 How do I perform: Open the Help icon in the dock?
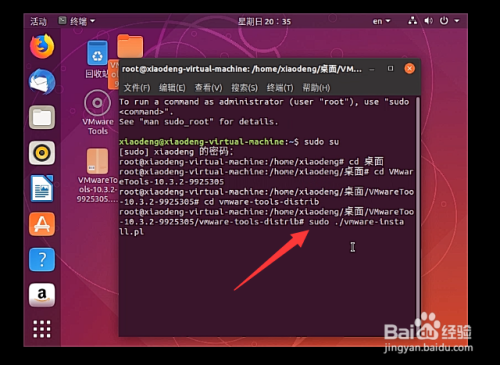[x=42, y=260]
